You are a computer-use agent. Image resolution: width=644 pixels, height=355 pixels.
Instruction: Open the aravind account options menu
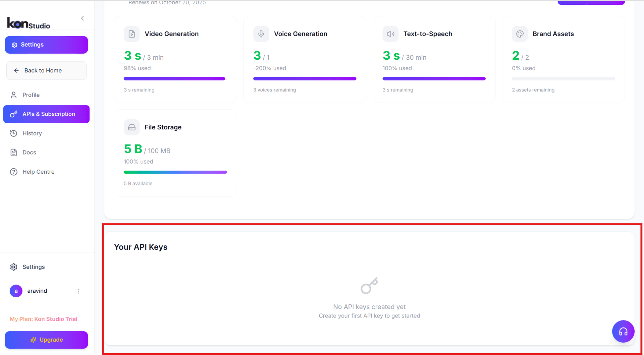(78, 291)
